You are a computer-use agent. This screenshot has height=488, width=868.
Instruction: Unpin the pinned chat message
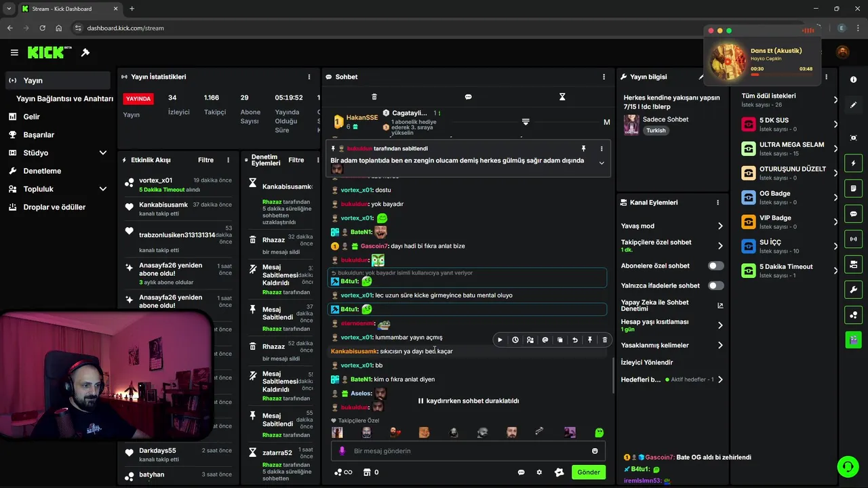583,148
